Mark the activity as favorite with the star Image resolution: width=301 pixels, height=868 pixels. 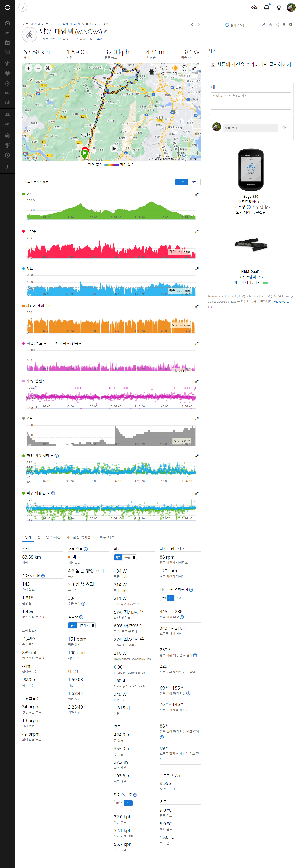270,25
